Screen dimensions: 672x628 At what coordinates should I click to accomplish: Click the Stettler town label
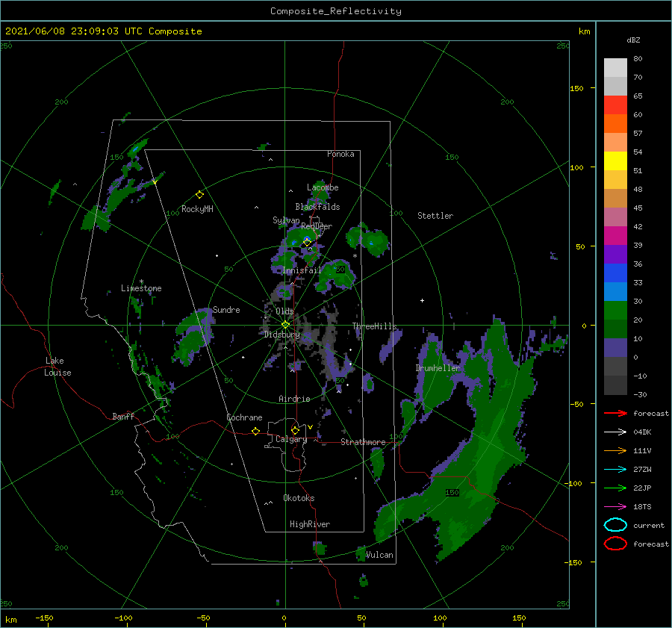coord(435,216)
